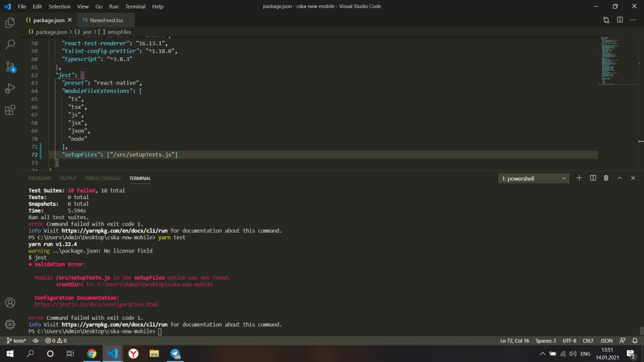Screen dimensions: 644x362
Task: Open the Run and Debug view
Action: (x=10, y=88)
